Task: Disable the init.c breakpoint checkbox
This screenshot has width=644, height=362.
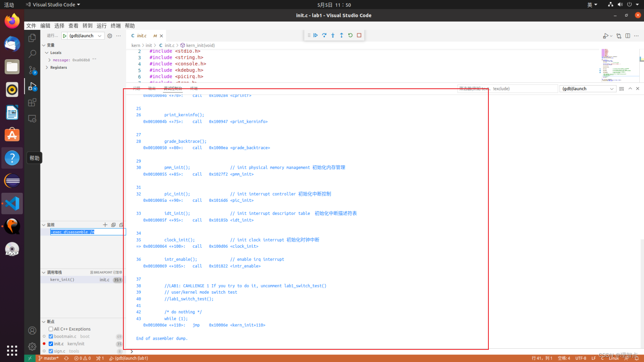Action: coord(51,344)
